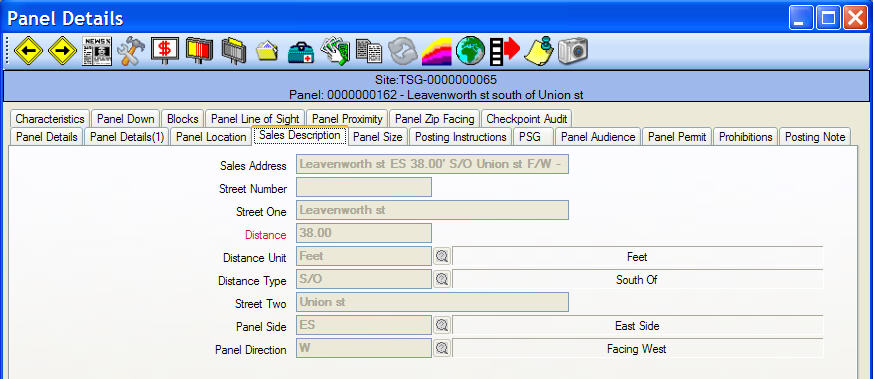Open the Panel Line of Sight tab
Viewport: 873px width, 379px height.
coord(255,119)
